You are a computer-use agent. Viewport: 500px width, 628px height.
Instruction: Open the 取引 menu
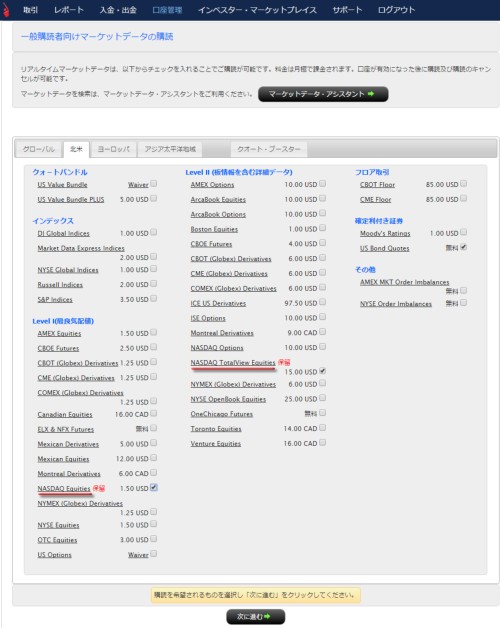coord(30,10)
